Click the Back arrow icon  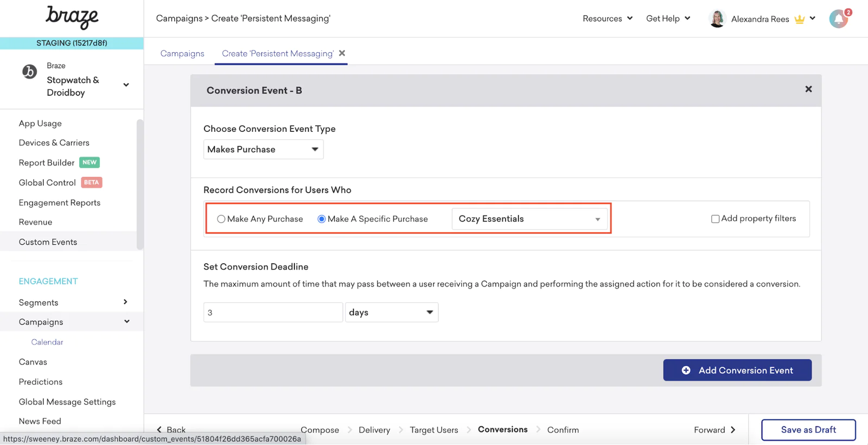click(159, 430)
